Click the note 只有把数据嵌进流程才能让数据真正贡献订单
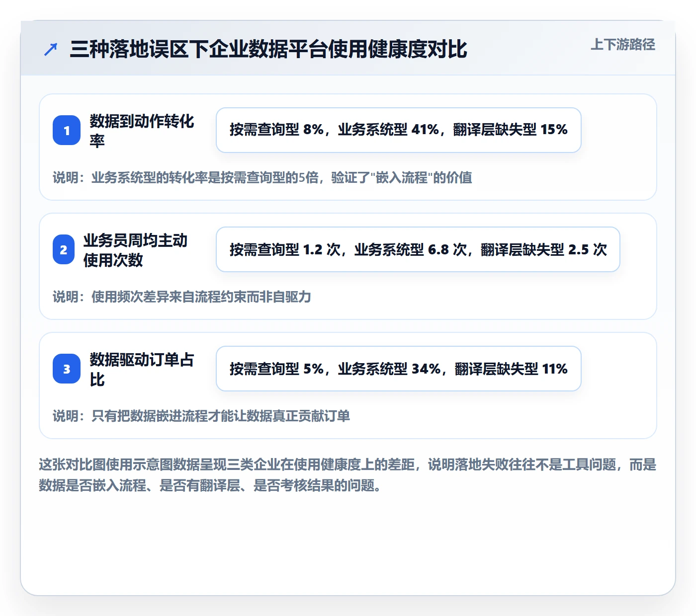 point(201,416)
